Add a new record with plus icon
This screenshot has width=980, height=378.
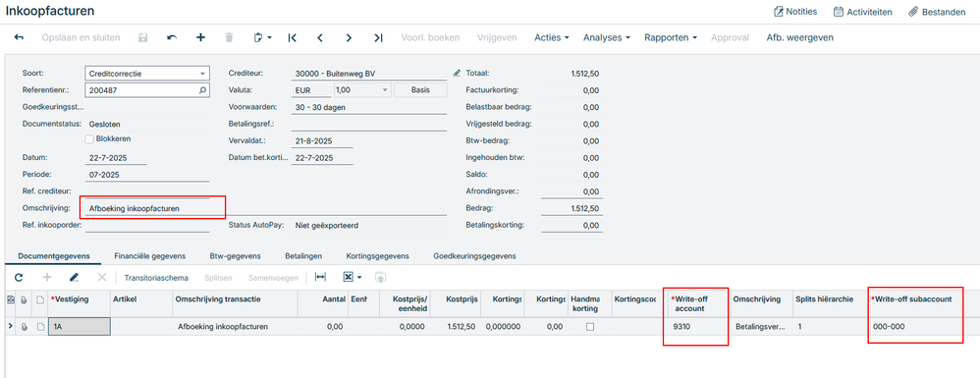tap(200, 37)
